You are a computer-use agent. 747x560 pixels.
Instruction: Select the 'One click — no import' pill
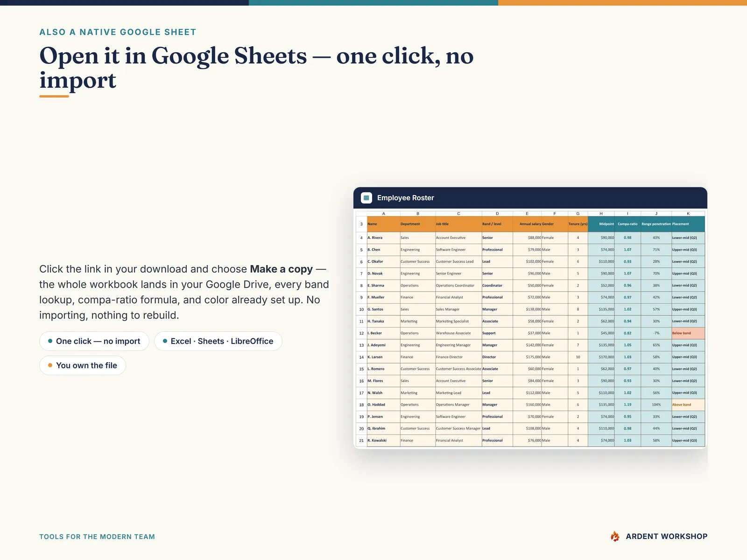(x=94, y=341)
